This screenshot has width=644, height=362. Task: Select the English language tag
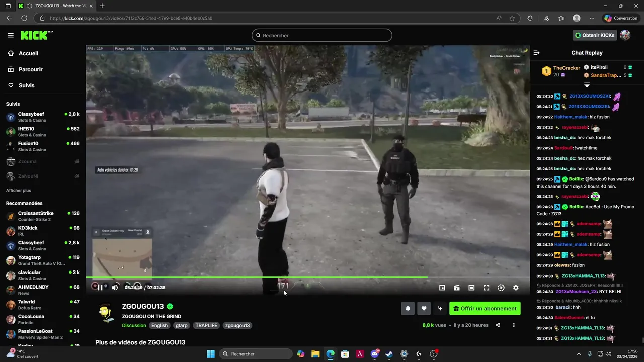159,325
